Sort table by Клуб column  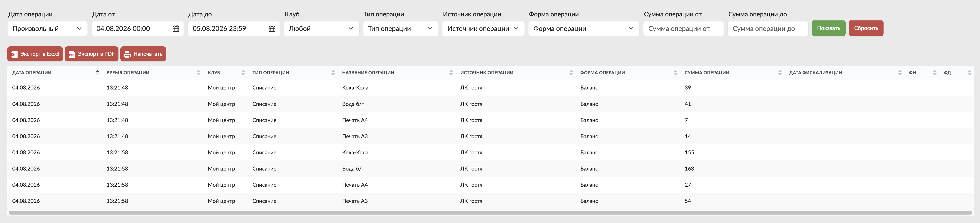tap(243, 73)
